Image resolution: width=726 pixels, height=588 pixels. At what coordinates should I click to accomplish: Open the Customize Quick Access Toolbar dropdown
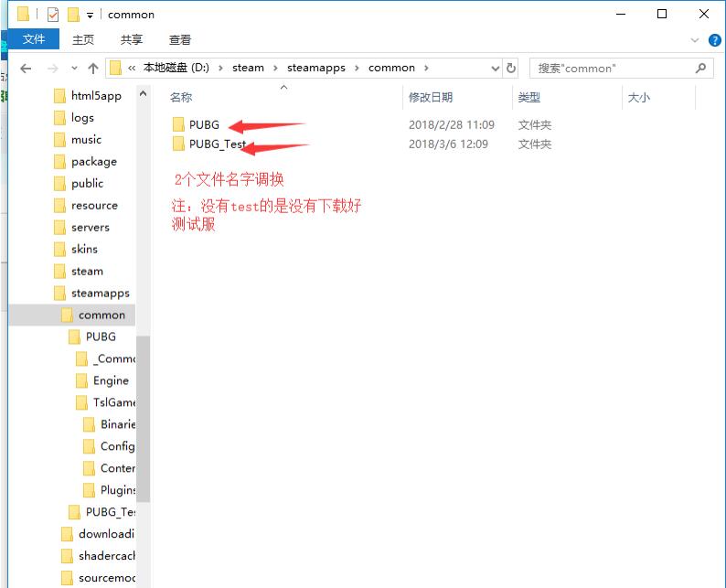(x=90, y=16)
